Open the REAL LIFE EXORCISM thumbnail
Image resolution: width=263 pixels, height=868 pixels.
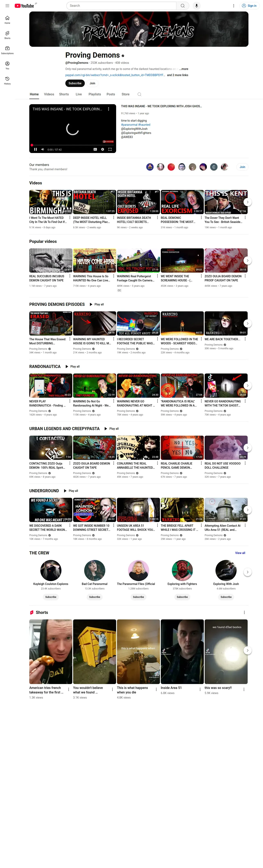point(182,202)
